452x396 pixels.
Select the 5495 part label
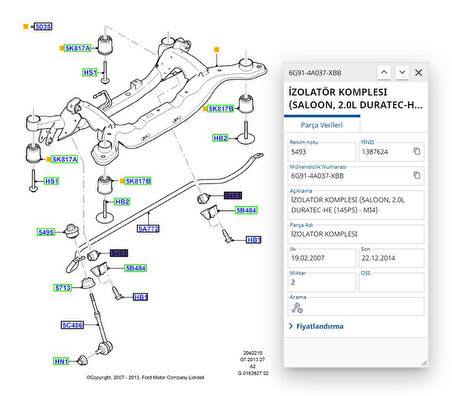(x=46, y=232)
